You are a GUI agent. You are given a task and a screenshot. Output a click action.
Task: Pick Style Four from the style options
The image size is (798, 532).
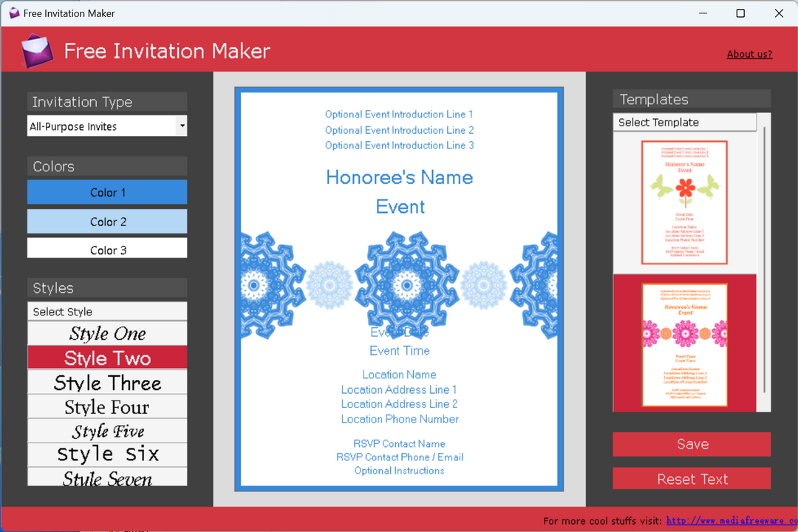click(x=107, y=406)
